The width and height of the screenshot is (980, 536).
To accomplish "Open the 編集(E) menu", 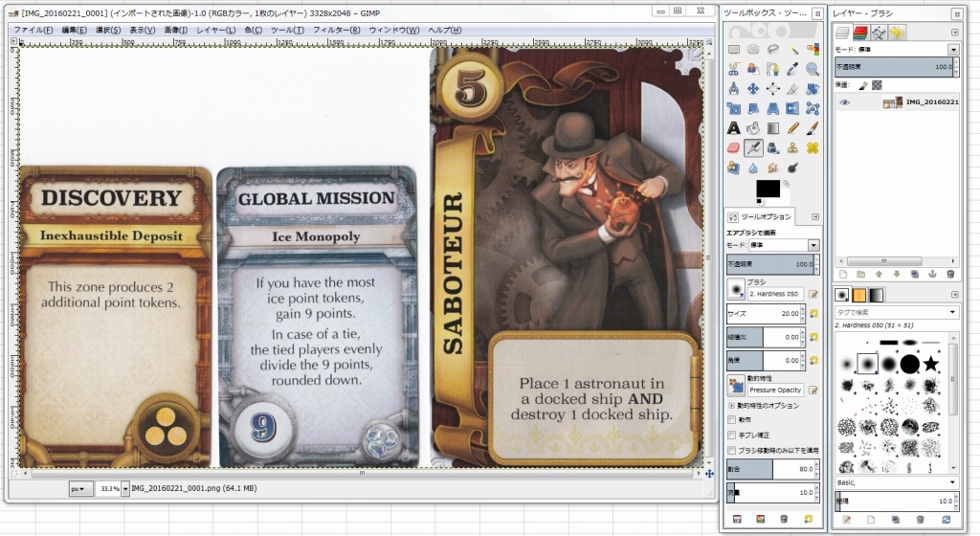I will (x=74, y=30).
